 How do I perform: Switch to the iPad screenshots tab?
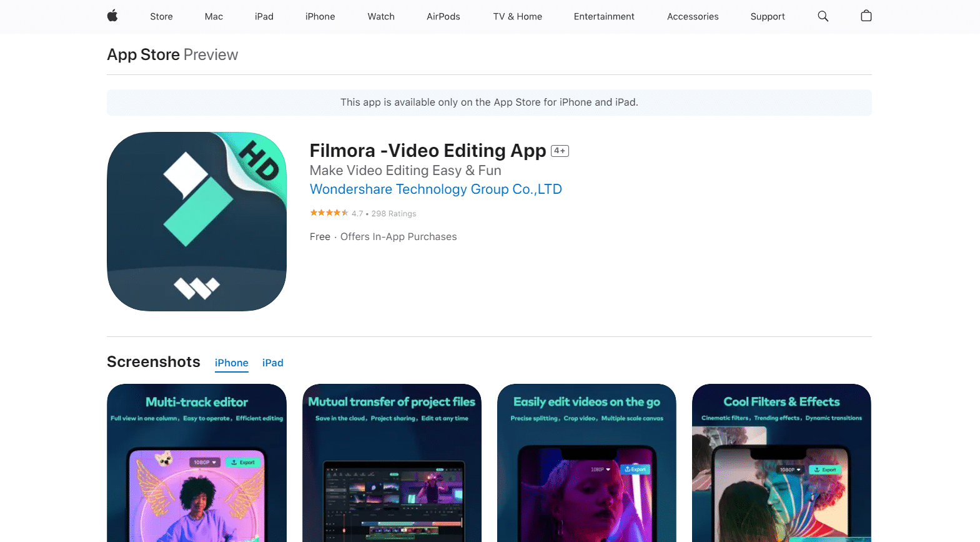[273, 363]
